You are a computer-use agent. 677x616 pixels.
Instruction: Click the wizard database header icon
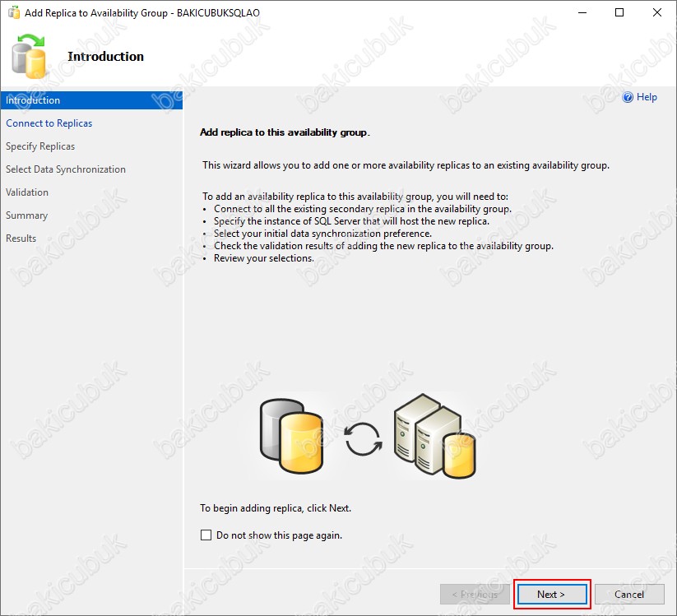click(29, 56)
